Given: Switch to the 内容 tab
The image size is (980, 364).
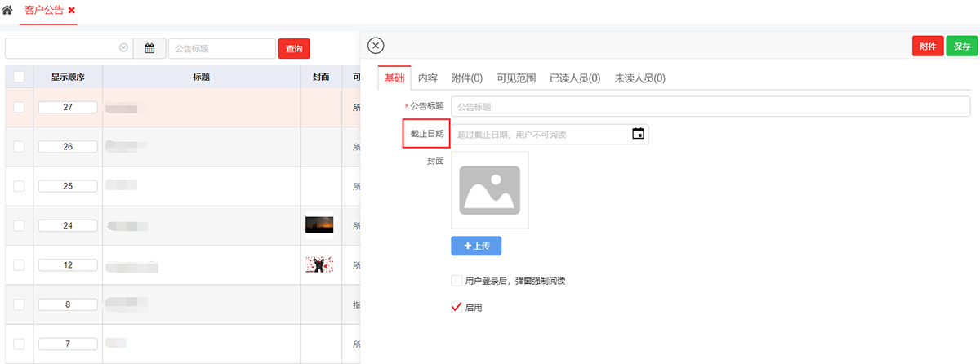Looking at the screenshot, I should pyautogui.click(x=428, y=78).
